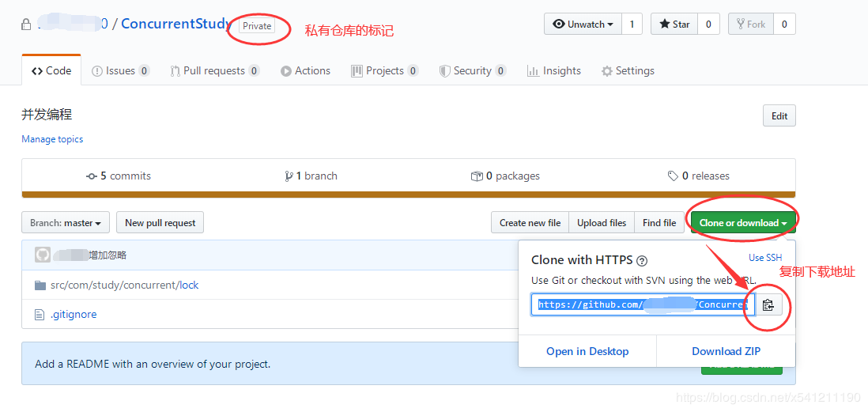Switch to the Code tab

coord(51,70)
